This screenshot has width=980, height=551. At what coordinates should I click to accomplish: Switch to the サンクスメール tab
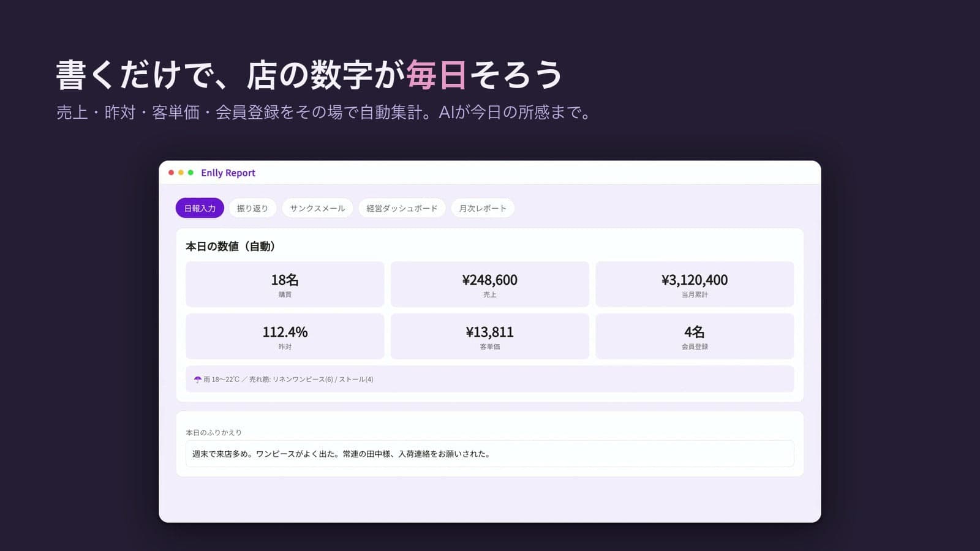click(x=317, y=208)
